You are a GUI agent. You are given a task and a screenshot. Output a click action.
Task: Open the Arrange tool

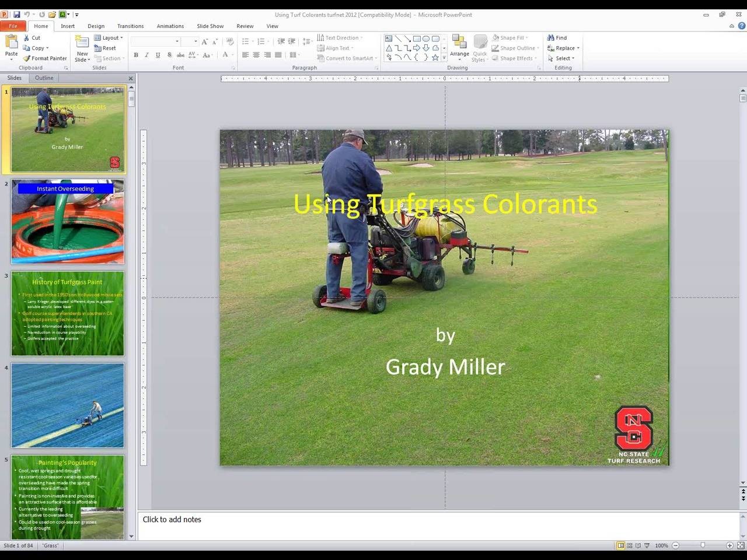[x=459, y=48]
